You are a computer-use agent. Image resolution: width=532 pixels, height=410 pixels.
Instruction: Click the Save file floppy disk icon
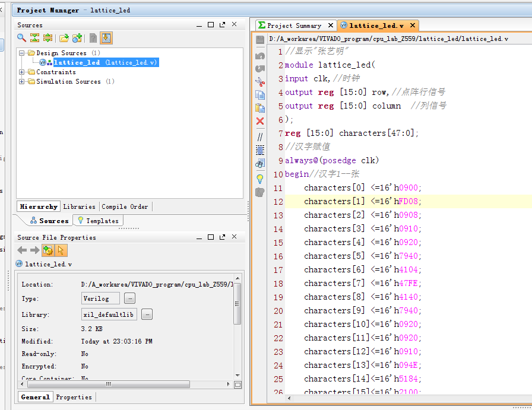pyautogui.click(x=260, y=40)
